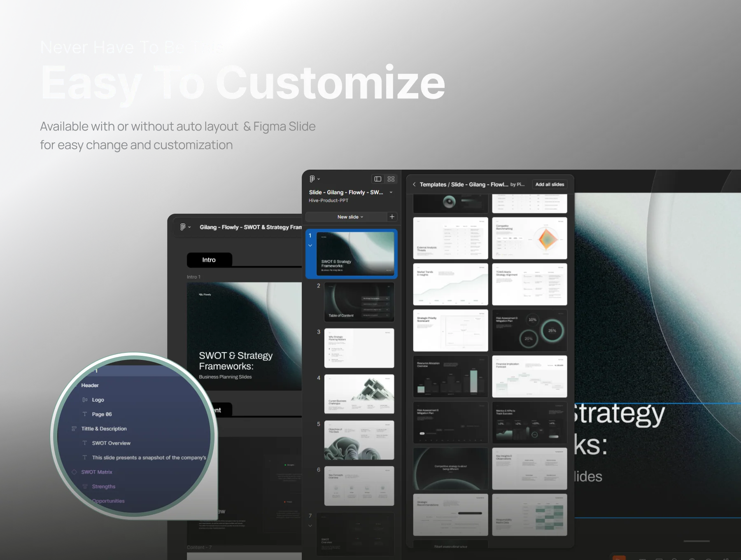This screenshot has width=741, height=560.
Task: Expand file name dropdown chevron beside Slide - Gilang title
Action: point(391,192)
